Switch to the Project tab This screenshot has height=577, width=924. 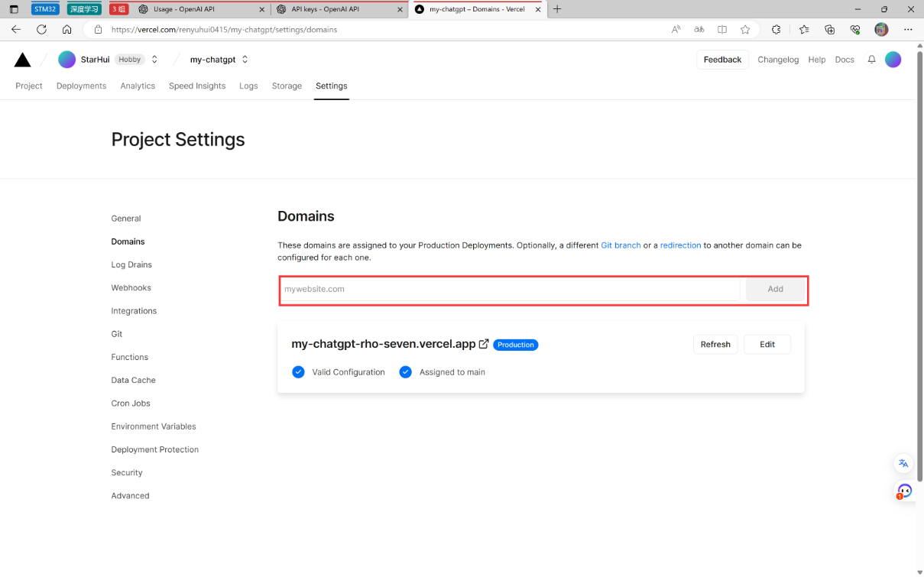click(29, 86)
